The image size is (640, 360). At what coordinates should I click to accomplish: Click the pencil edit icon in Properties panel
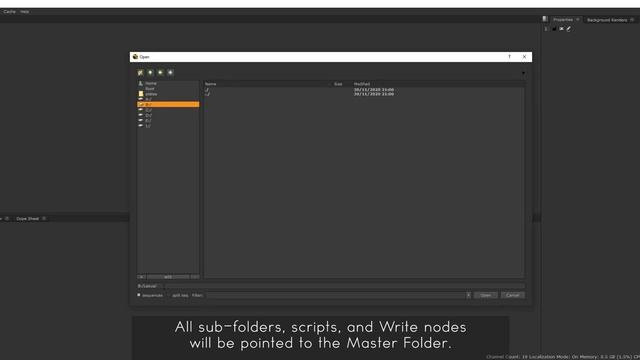569,29
